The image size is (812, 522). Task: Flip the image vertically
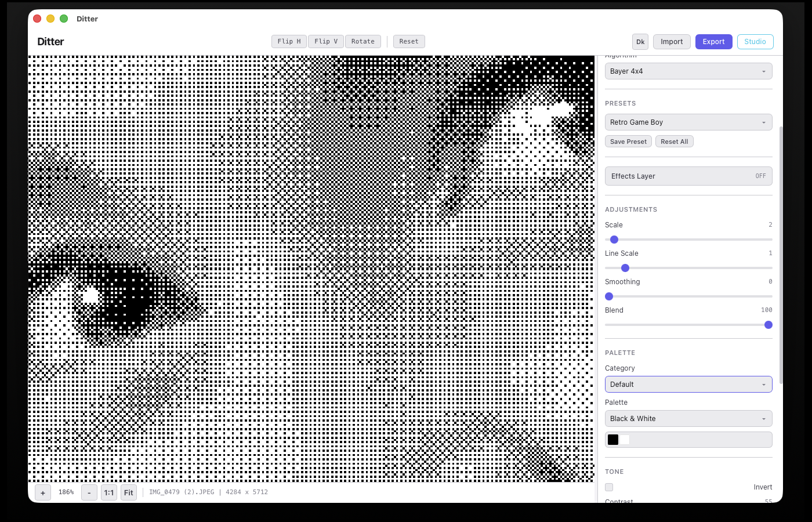point(326,42)
